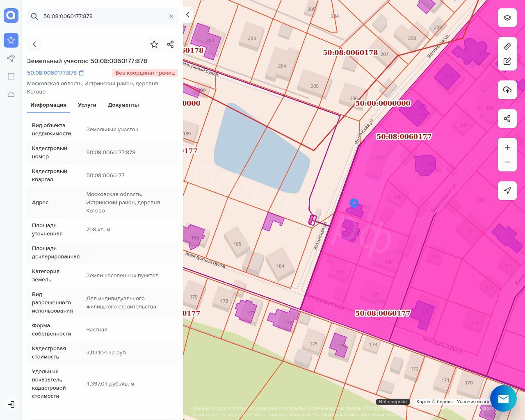Locate my position with arrow icon
Screen dimensions: 525x420
click(x=507, y=191)
